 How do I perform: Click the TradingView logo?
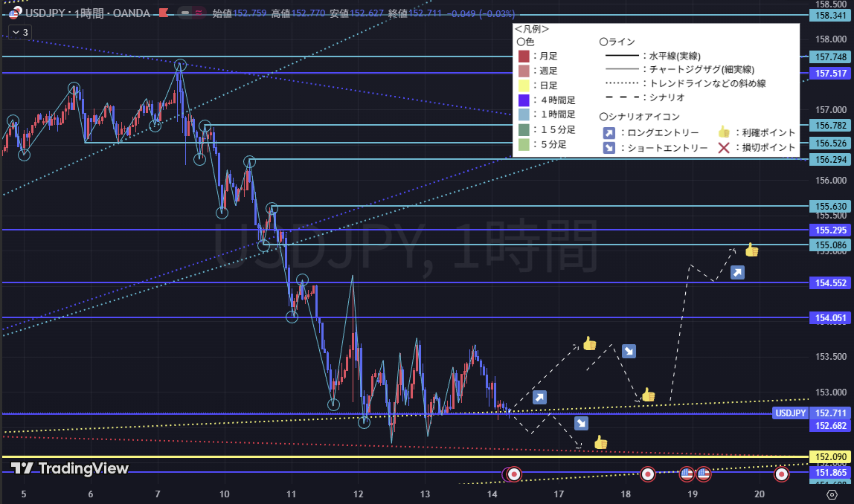[x=70, y=468]
